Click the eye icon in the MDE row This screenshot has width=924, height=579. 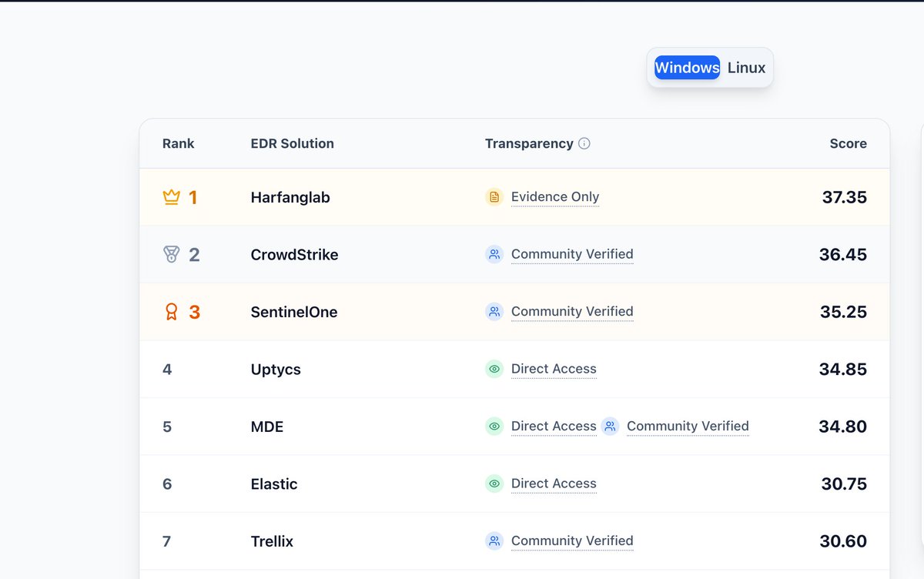494,426
